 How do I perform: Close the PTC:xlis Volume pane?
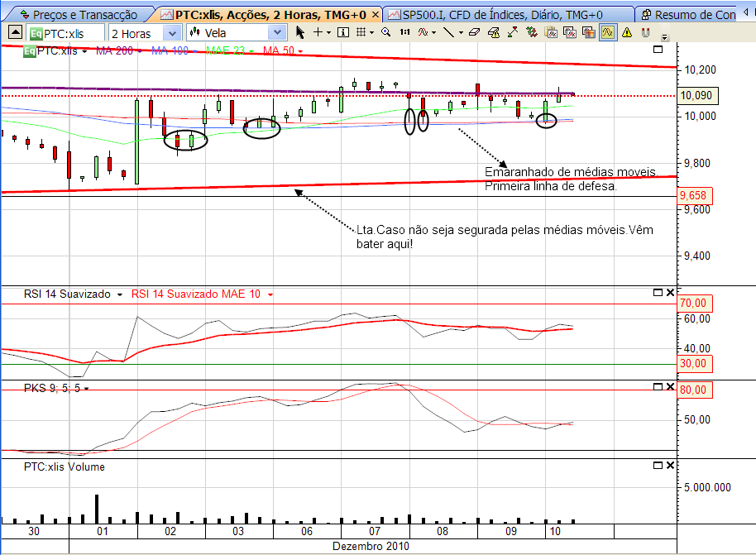pyautogui.click(x=670, y=466)
